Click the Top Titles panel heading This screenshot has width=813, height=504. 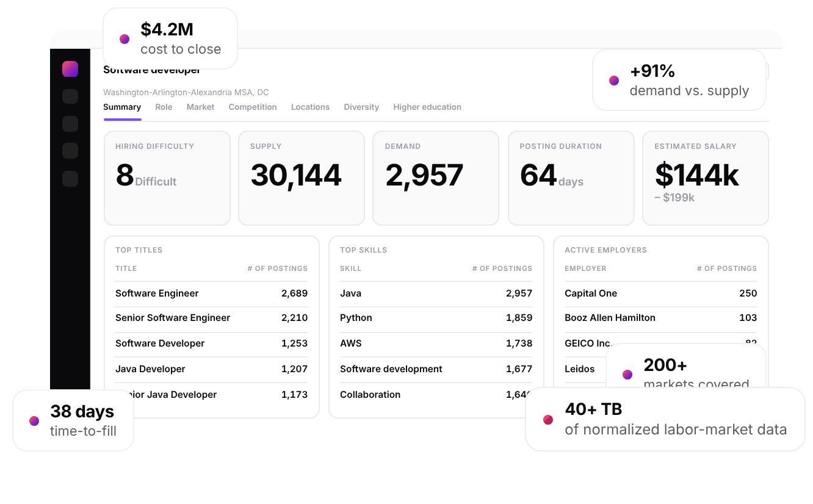click(139, 250)
